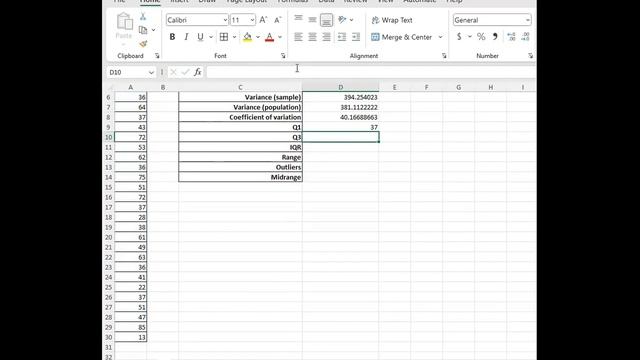Select the IQR value cell D11
640x360 pixels.
(340, 147)
